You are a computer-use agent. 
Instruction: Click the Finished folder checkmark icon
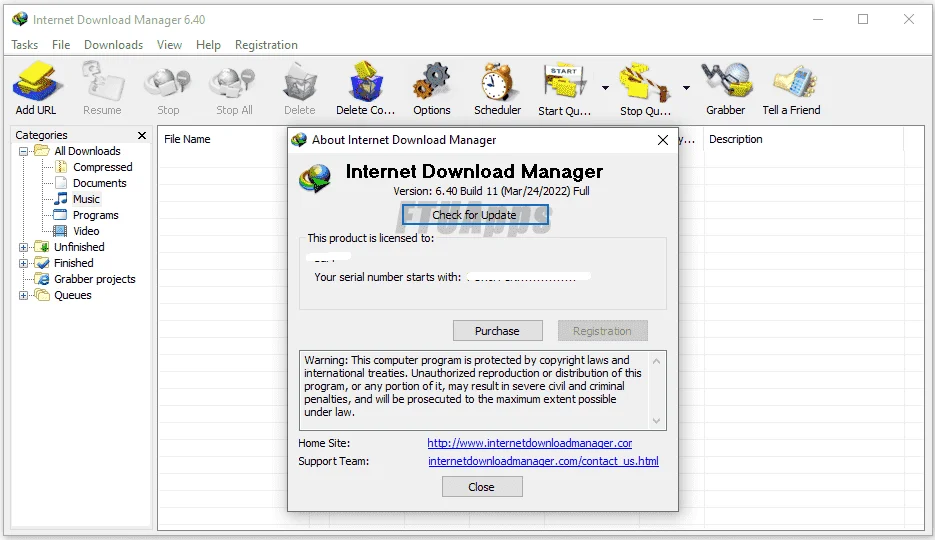pyautogui.click(x=42, y=262)
